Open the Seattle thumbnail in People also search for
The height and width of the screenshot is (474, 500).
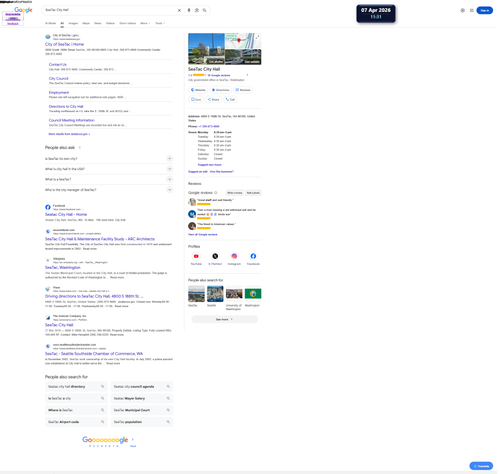(215, 294)
